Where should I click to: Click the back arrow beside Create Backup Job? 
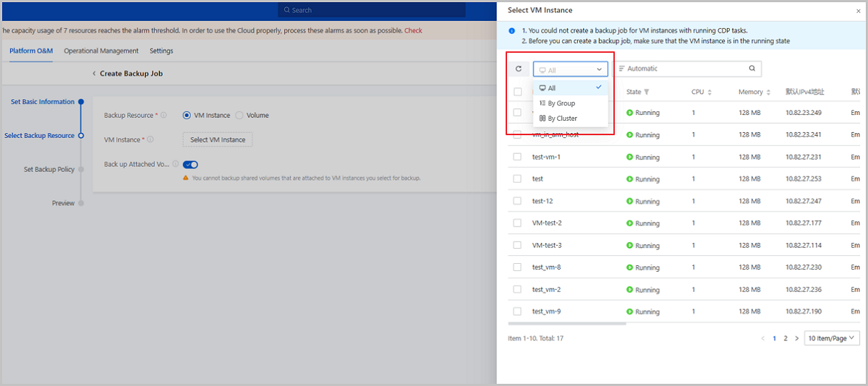tap(93, 74)
